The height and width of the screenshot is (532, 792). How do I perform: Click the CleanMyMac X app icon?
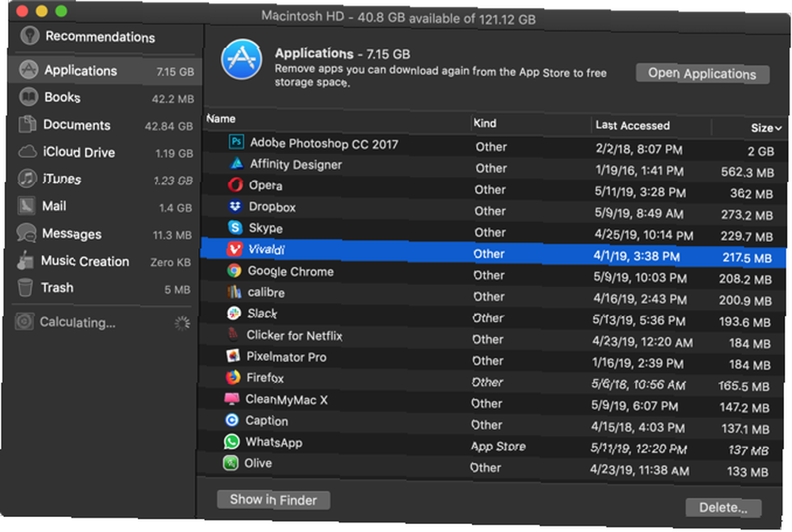(x=232, y=398)
